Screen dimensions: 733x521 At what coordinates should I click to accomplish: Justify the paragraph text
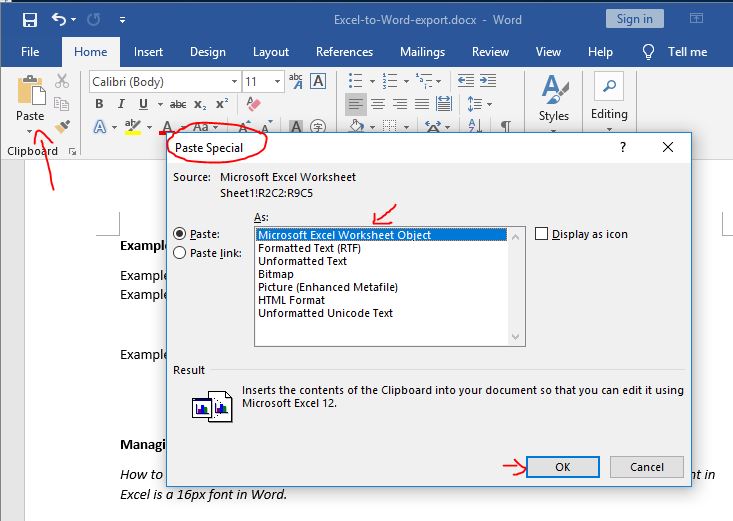tap(422, 104)
